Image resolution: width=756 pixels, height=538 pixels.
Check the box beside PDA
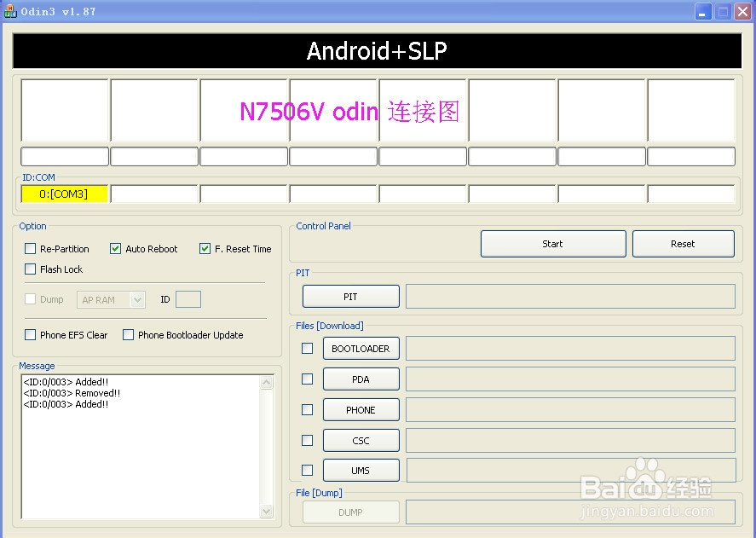point(307,379)
